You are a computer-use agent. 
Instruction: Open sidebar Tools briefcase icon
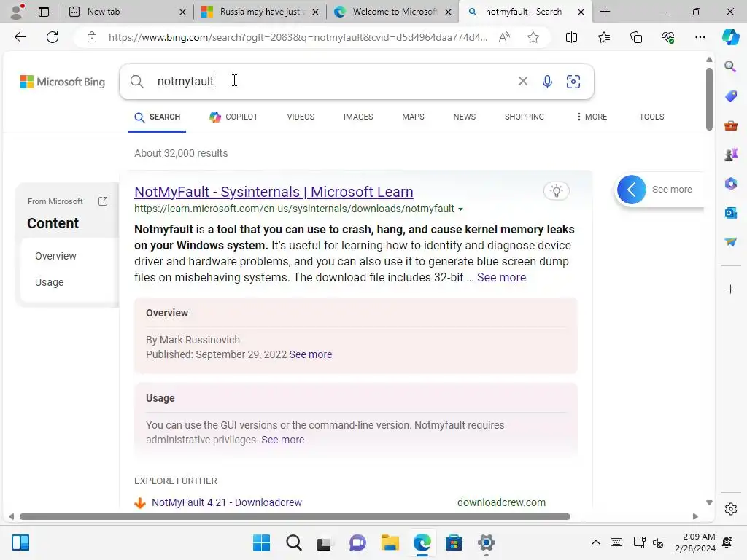730,125
